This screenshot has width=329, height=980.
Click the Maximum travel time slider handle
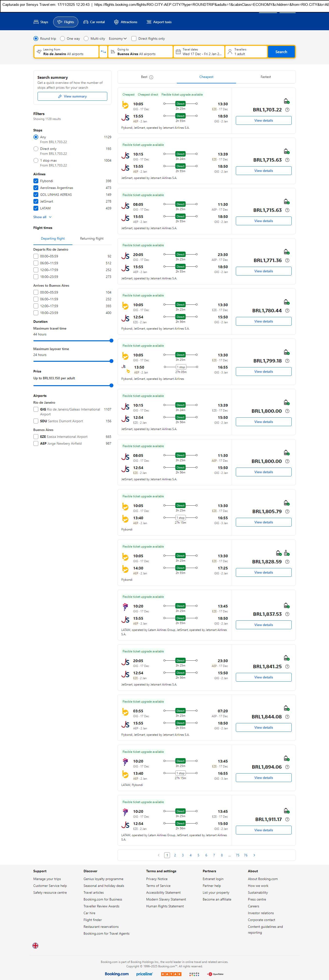point(111,341)
